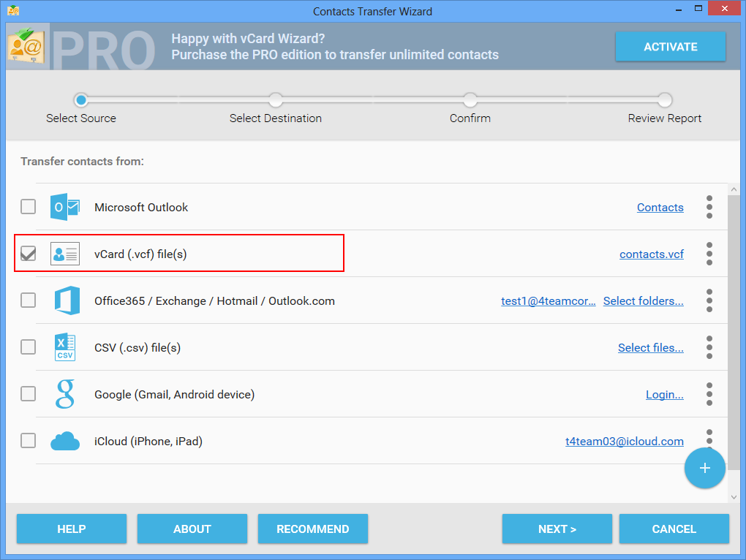The width and height of the screenshot is (746, 560).
Task: Minimize the Contacts Transfer Wizard window
Action: coord(679,10)
